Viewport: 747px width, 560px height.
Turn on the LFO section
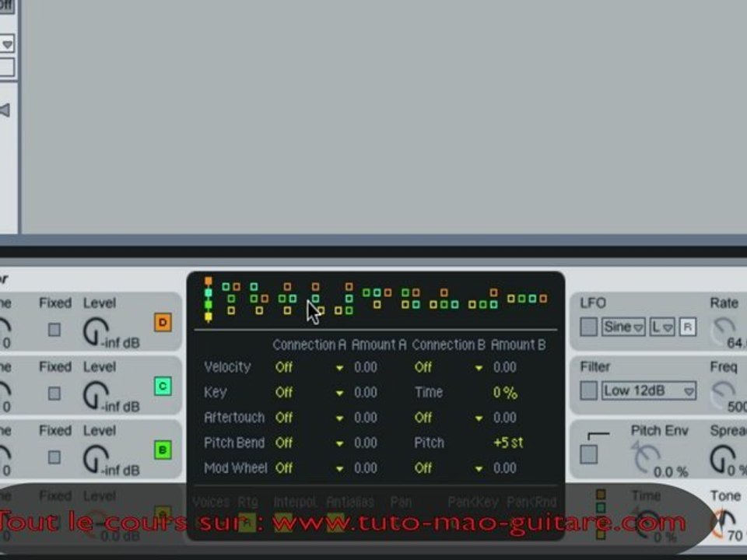click(588, 327)
